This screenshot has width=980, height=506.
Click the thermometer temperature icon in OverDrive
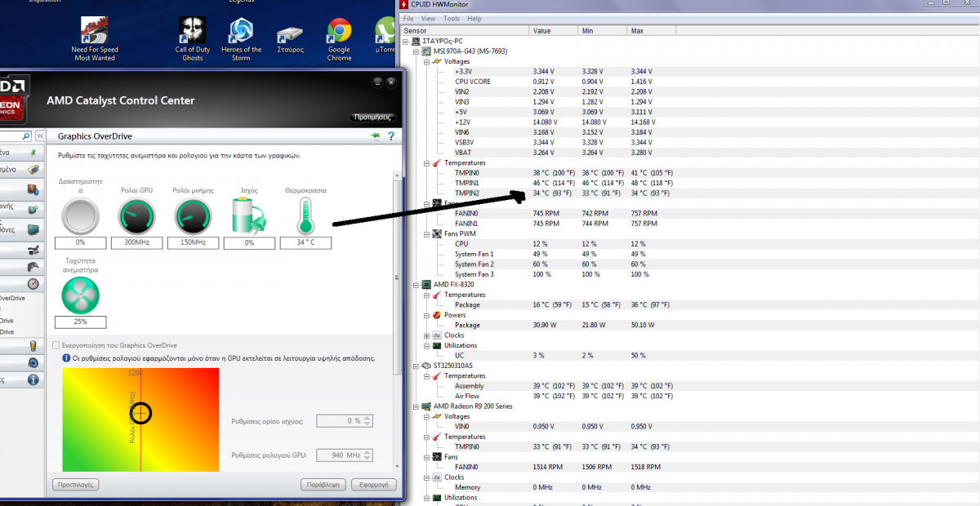click(x=305, y=217)
